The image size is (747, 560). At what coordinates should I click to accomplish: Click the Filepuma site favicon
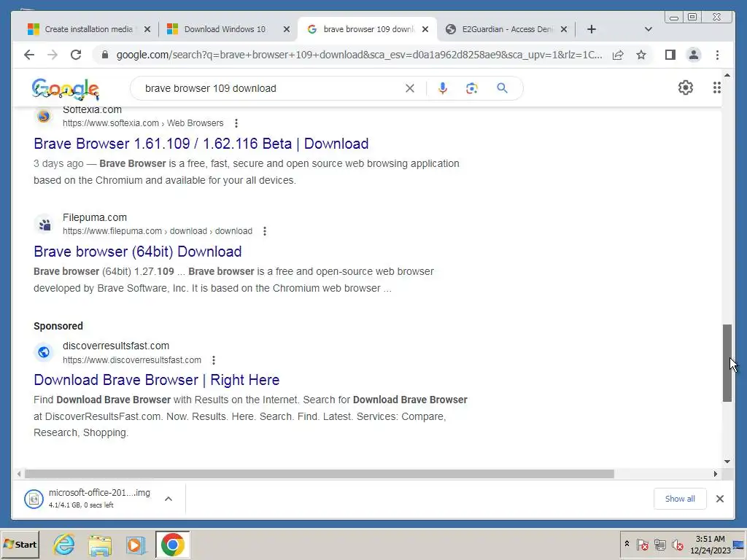44,225
